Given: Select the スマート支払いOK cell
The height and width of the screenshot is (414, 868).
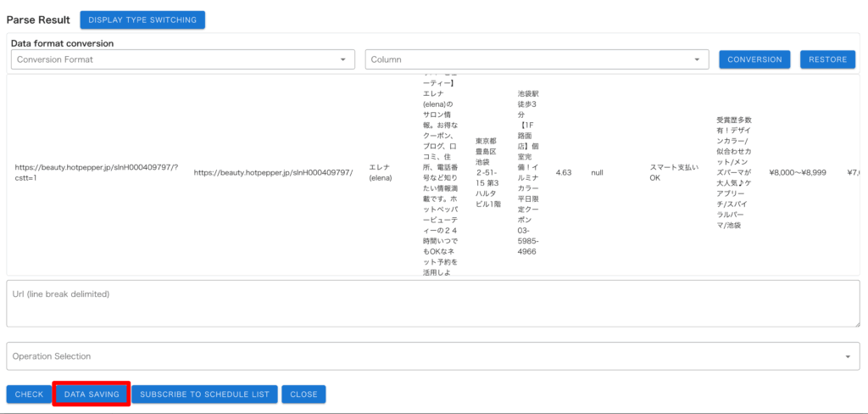Looking at the screenshot, I should pyautogui.click(x=674, y=172).
